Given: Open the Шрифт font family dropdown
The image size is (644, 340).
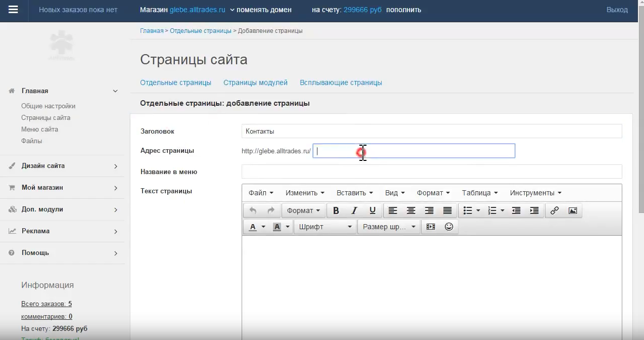Looking at the screenshot, I should click(325, 227).
